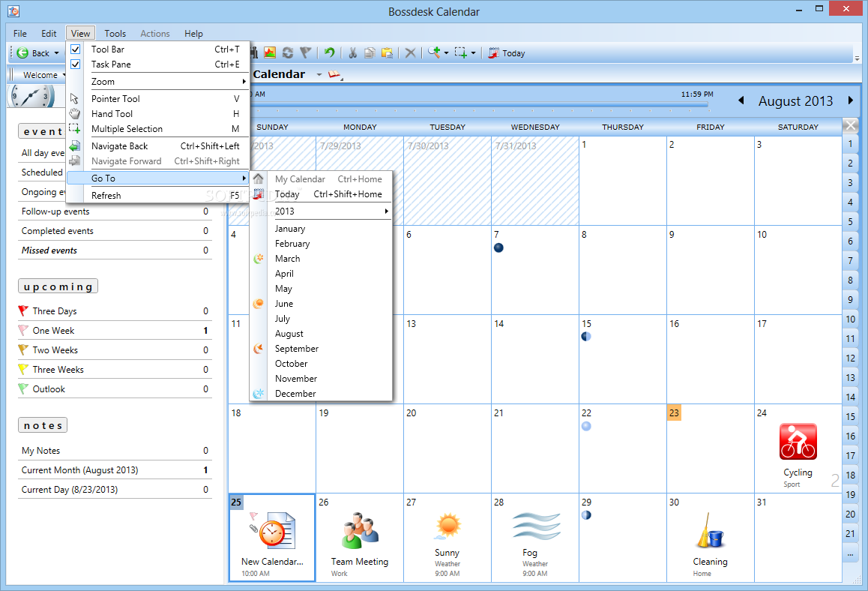Click Refresh in the View menu
Viewport: 868px width, 591px height.
157,196
